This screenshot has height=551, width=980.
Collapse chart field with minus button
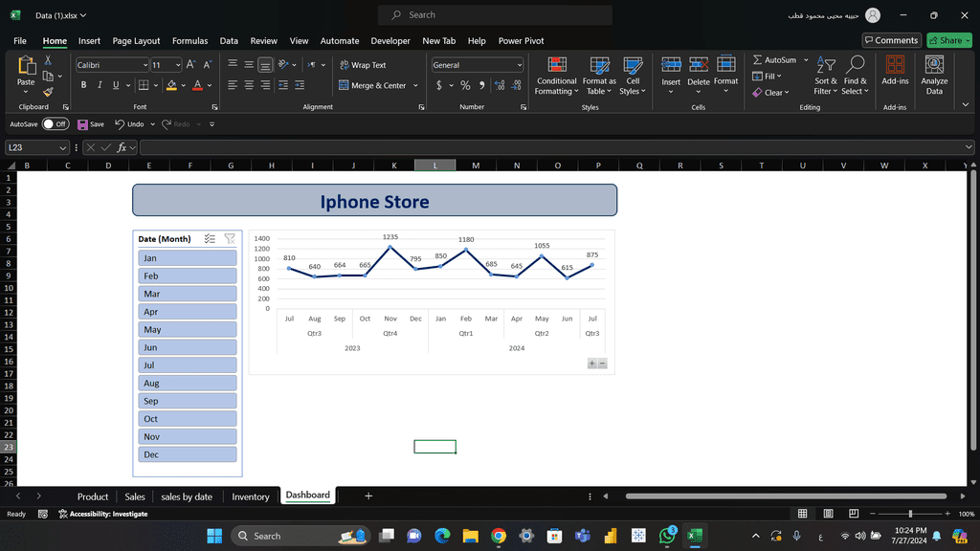pos(603,364)
